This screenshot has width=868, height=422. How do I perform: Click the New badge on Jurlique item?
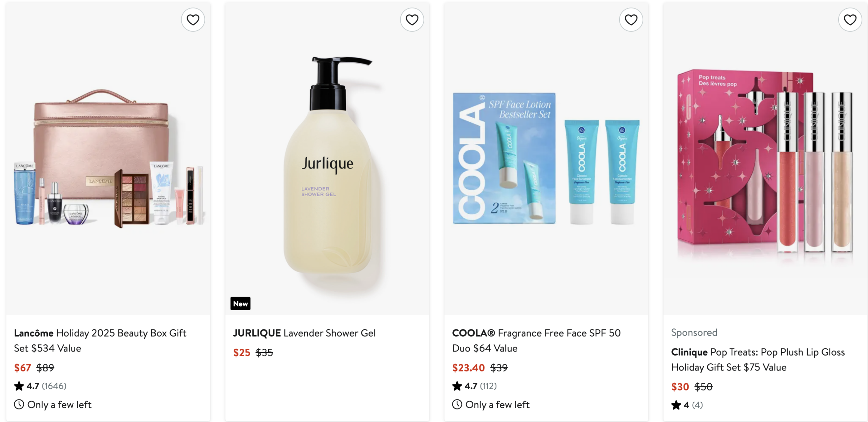pyautogui.click(x=240, y=304)
